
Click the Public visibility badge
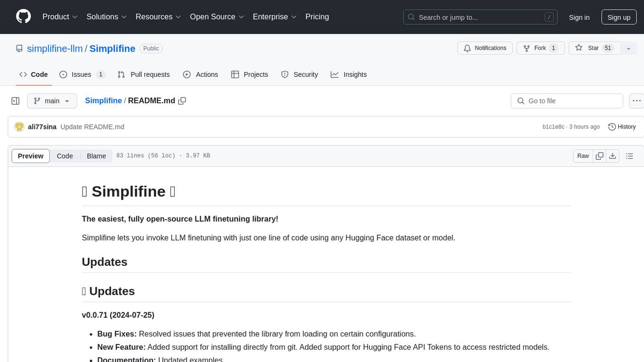click(151, 48)
